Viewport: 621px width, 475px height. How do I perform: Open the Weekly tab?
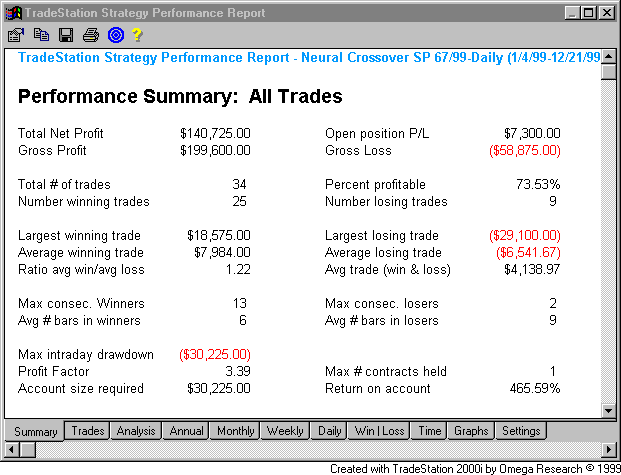click(x=285, y=431)
